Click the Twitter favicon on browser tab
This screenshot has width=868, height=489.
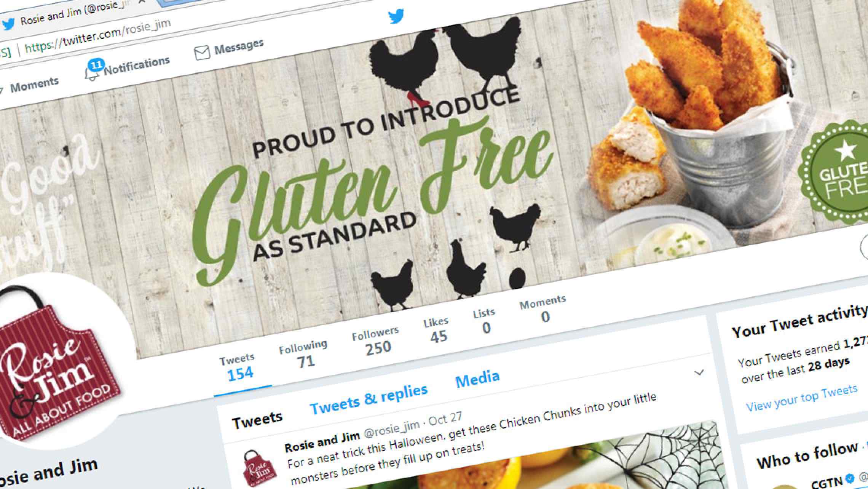(8, 24)
